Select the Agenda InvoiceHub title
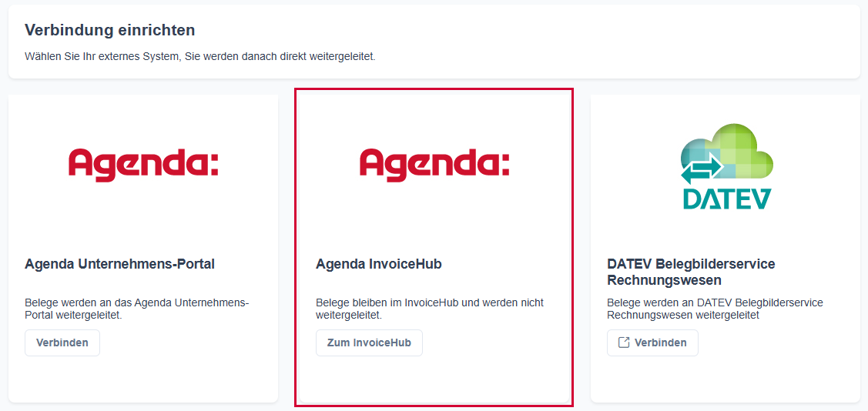This screenshot has width=868, height=411. coord(378,264)
